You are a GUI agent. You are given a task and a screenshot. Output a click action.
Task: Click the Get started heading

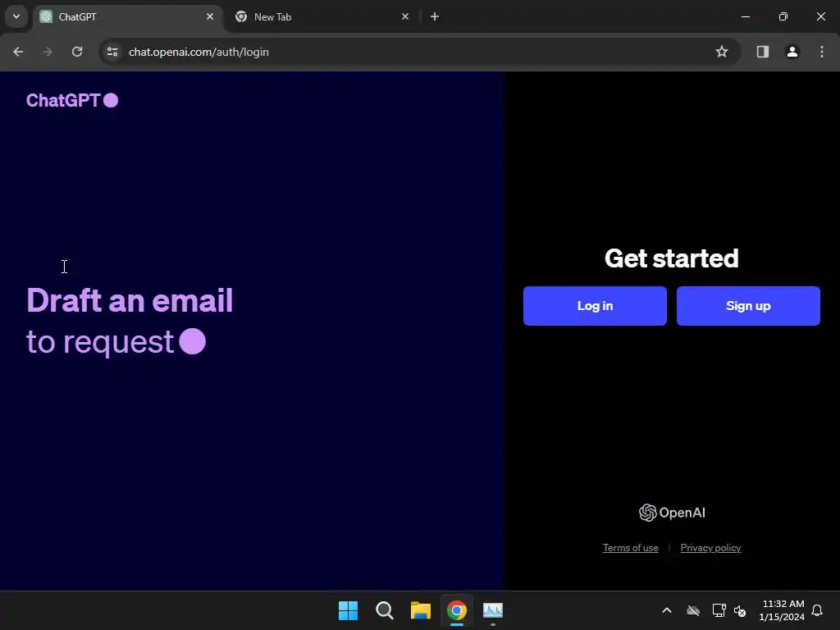point(671,258)
